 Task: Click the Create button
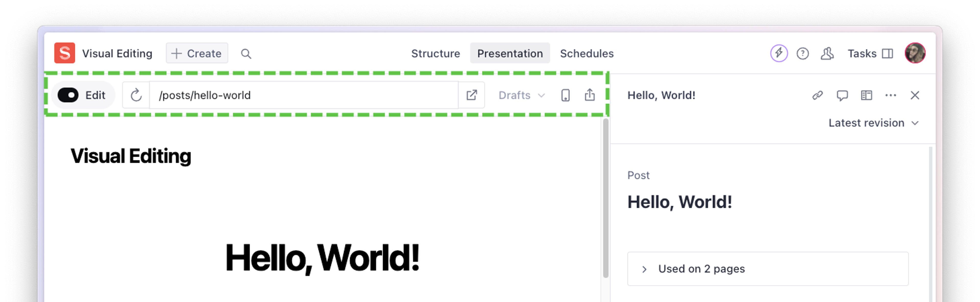pyautogui.click(x=197, y=53)
